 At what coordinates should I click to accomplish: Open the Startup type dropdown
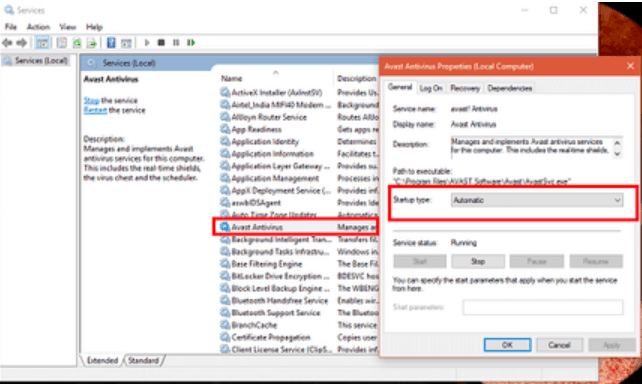point(537,200)
